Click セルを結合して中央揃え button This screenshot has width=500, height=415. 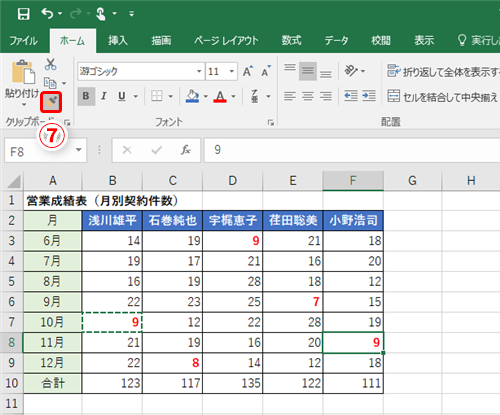[443, 97]
